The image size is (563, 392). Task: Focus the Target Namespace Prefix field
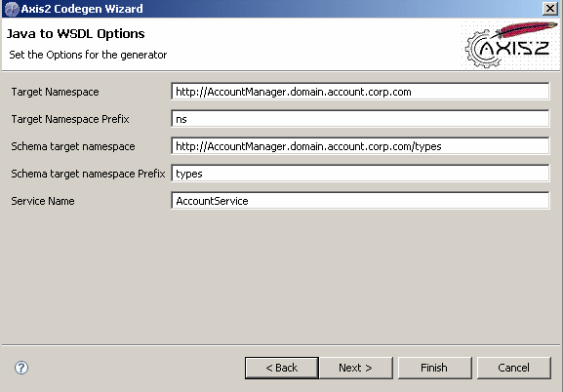360,119
